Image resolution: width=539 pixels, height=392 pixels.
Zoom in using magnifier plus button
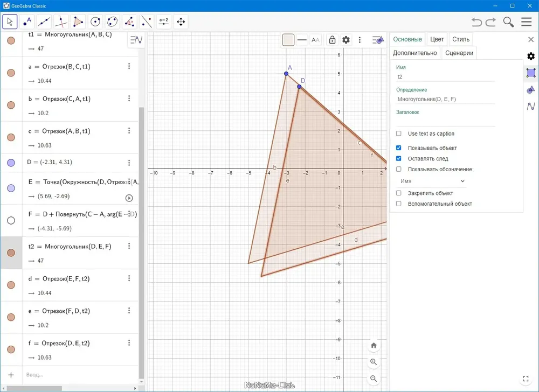click(x=374, y=362)
